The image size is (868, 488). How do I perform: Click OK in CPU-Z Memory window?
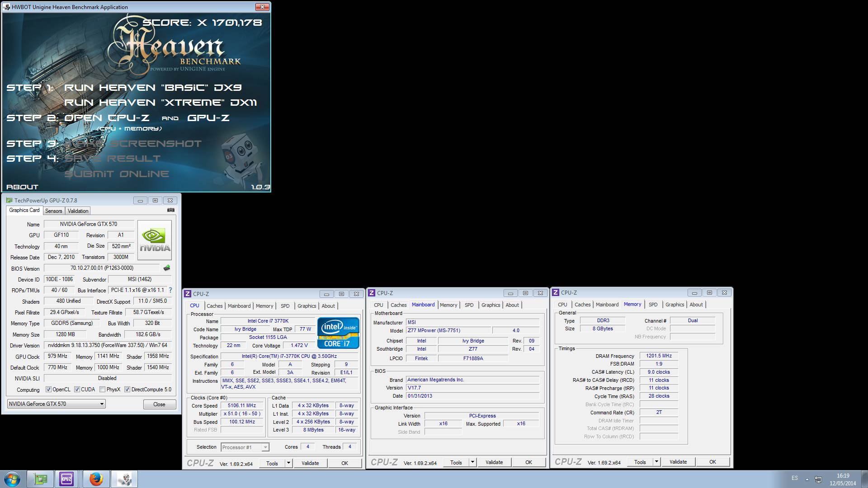[712, 462]
